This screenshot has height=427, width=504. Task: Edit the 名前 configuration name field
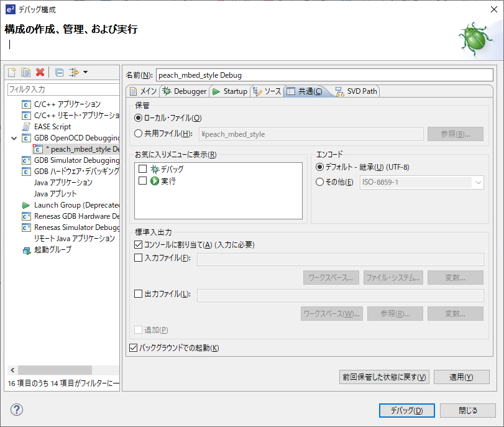(x=324, y=75)
